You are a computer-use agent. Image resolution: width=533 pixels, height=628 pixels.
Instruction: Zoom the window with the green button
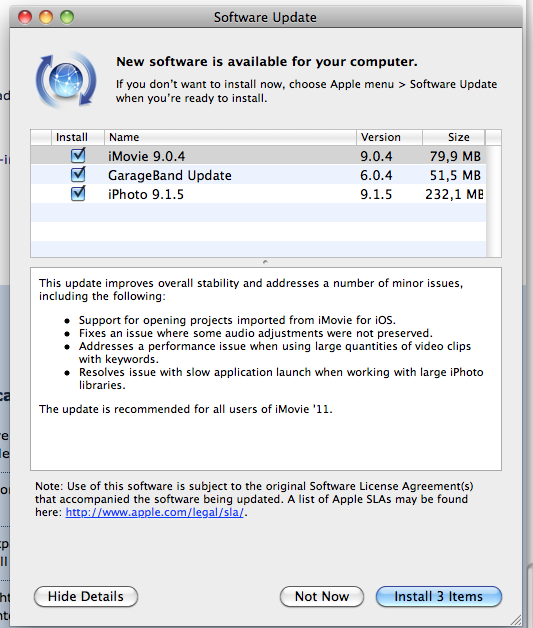pyautogui.click(x=67, y=17)
